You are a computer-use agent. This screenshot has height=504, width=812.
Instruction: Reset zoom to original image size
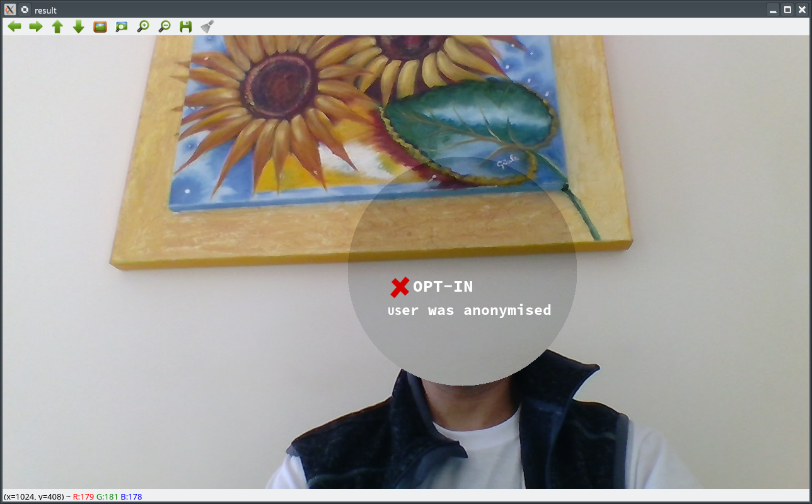pos(100,26)
